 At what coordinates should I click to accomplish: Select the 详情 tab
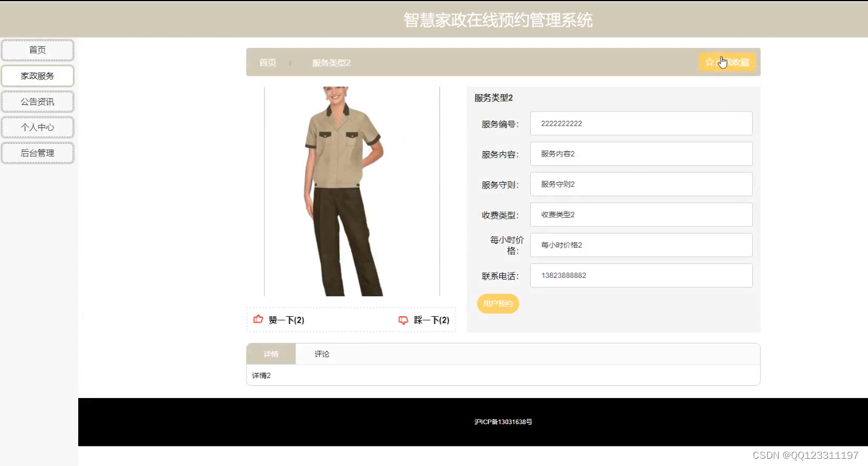tap(271, 353)
